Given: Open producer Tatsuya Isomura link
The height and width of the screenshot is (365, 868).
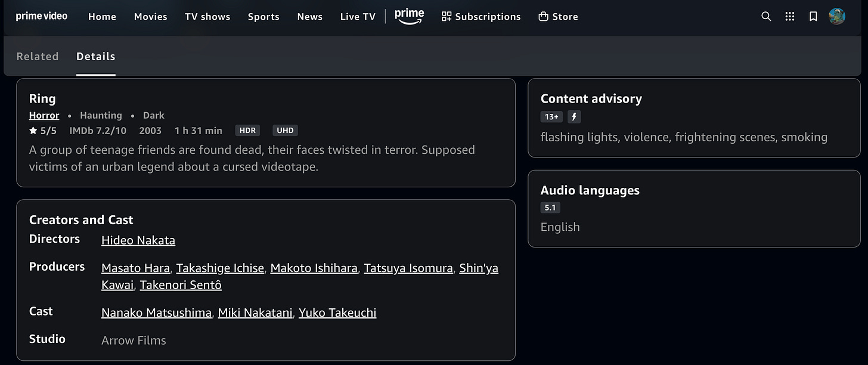Looking at the screenshot, I should pos(408,268).
